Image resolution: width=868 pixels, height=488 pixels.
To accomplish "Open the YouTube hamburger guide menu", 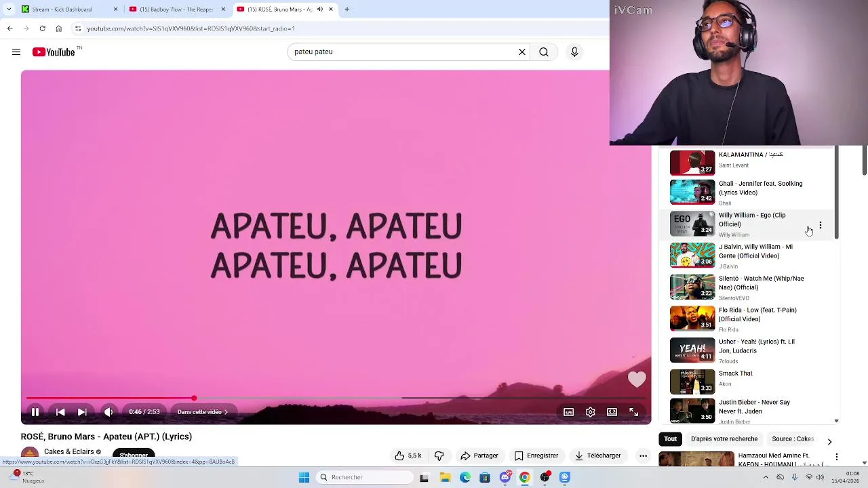I will (x=16, y=52).
